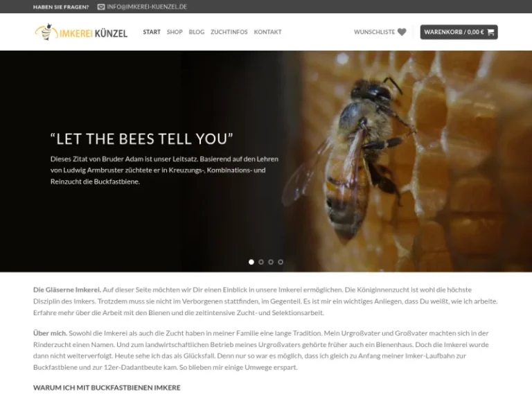Open the Shop page

(x=175, y=32)
